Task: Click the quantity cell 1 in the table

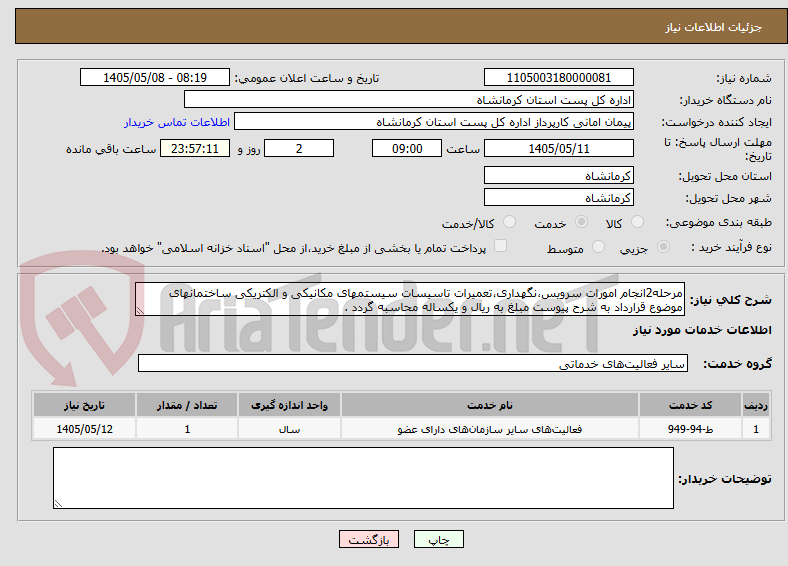Action: point(187,429)
